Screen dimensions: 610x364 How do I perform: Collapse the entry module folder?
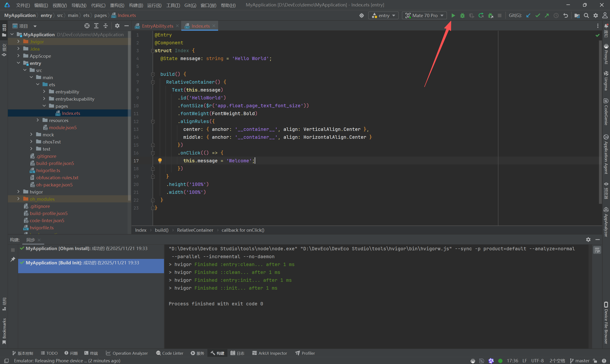coord(18,63)
